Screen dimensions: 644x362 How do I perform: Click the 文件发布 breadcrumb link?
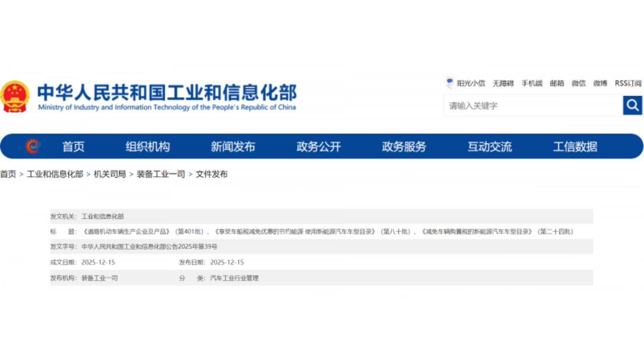click(x=212, y=175)
